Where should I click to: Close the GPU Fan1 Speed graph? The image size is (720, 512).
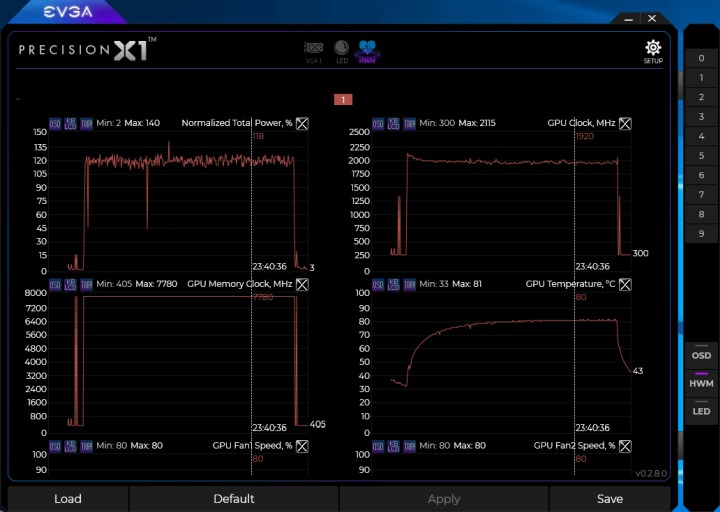click(302, 446)
